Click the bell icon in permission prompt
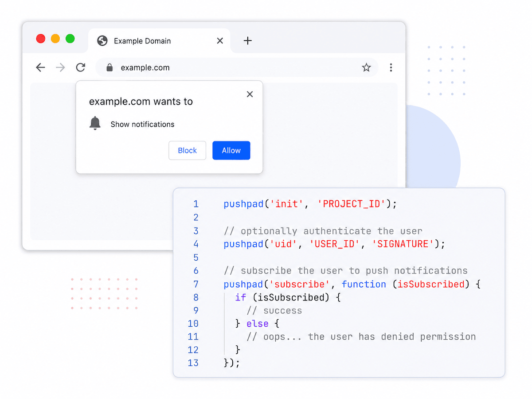The image size is (532, 399). 95,123
